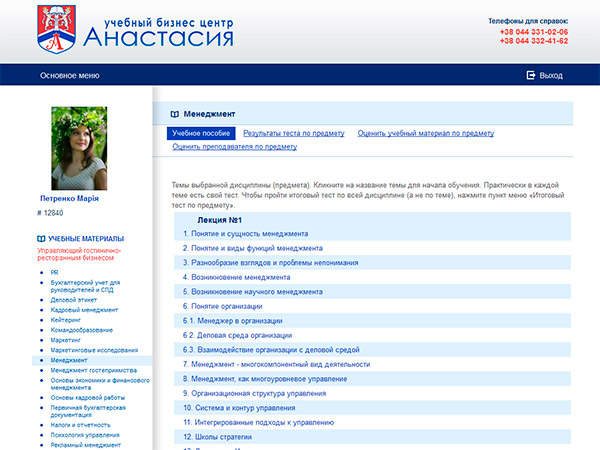Click phone number +38 044 332-41-62
This screenshot has height=450, width=600.
tap(534, 41)
